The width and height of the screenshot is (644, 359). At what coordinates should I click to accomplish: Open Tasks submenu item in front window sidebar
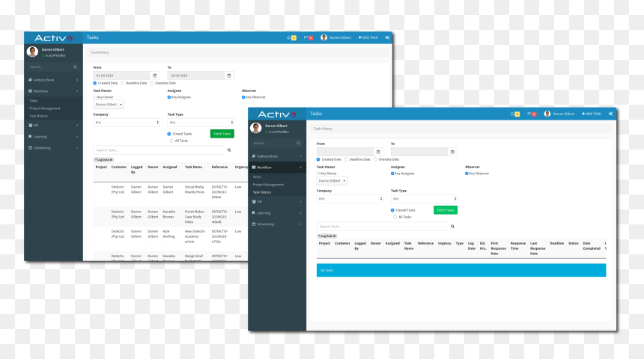(257, 177)
